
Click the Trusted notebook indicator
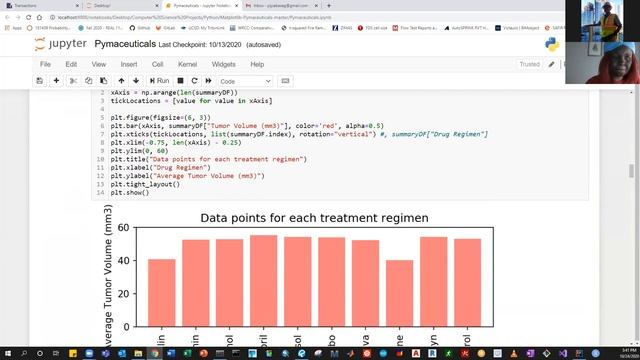529,64
